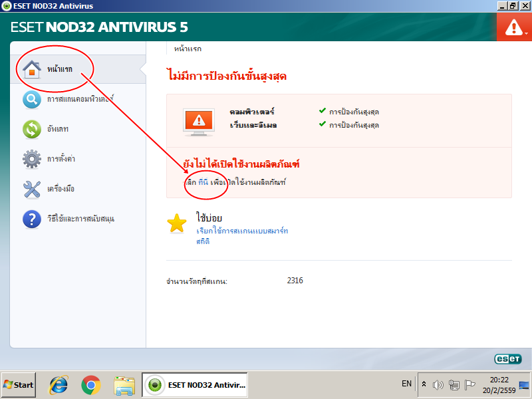Click the ที่นี่ link to activate product
532x399 pixels.
point(203,182)
